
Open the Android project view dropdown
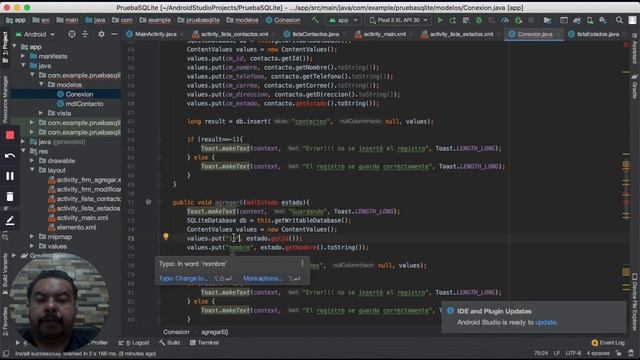[x=35, y=34]
